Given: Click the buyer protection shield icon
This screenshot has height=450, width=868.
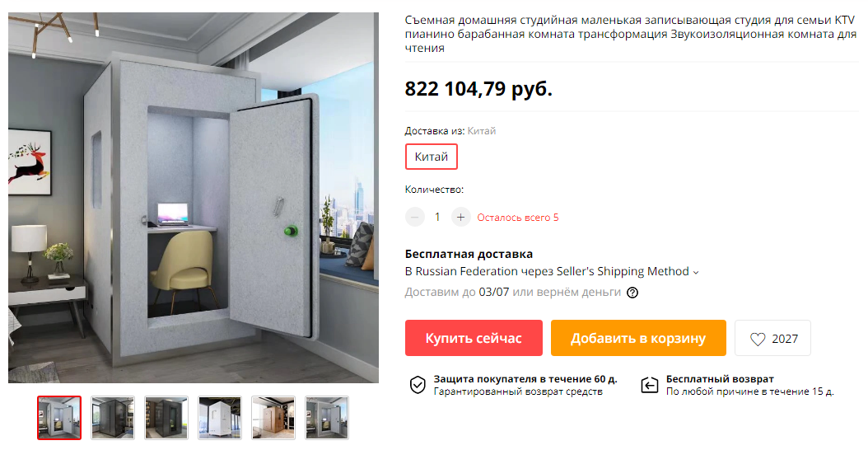Looking at the screenshot, I should 418,385.
